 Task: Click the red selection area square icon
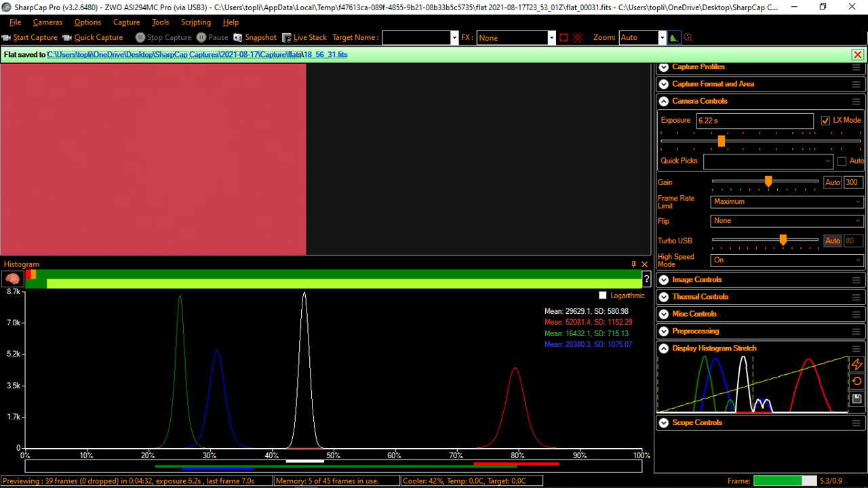[563, 38]
